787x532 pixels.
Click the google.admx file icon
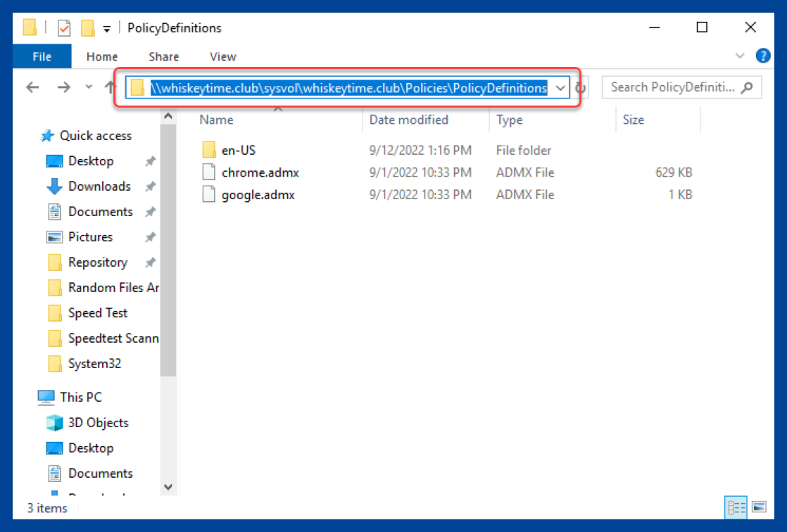point(209,194)
